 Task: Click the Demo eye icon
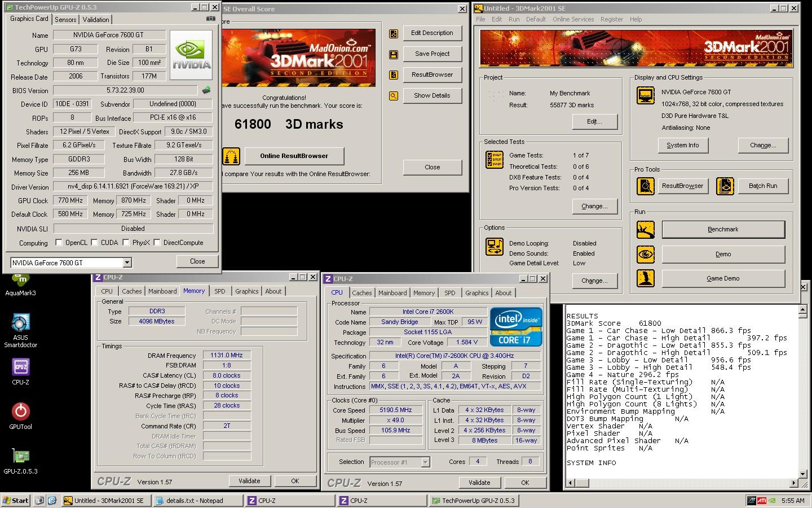click(x=646, y=255)
